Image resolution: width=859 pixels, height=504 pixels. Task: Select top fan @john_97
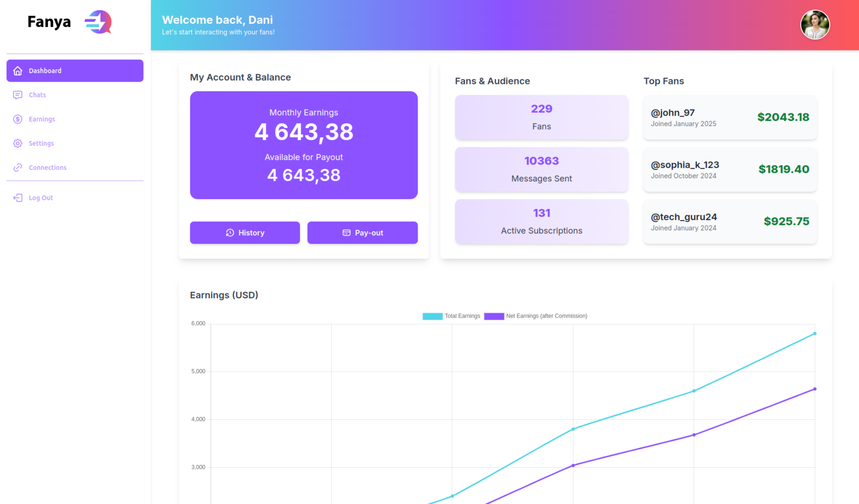(x=729, y=117)
